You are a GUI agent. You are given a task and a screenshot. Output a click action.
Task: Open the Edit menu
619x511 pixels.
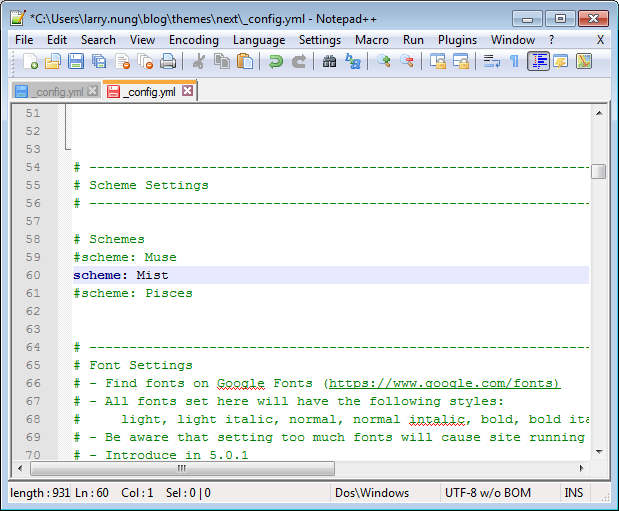point(57,40)
